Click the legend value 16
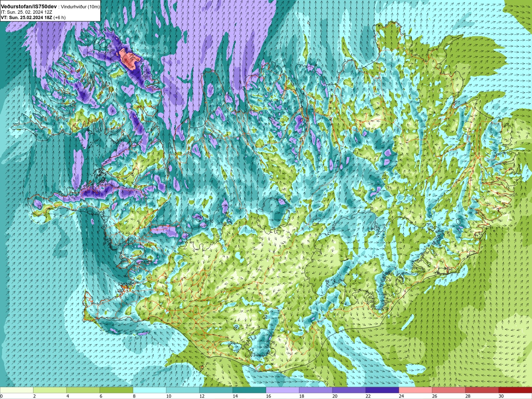This screenshot has height=399, width=532. click(268, 396)
